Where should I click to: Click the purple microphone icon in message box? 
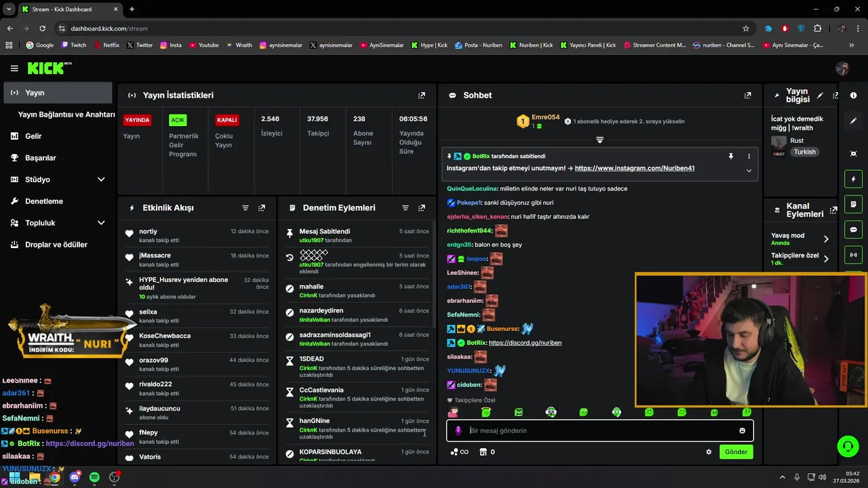pyautogui.click(x=458, y=430)
